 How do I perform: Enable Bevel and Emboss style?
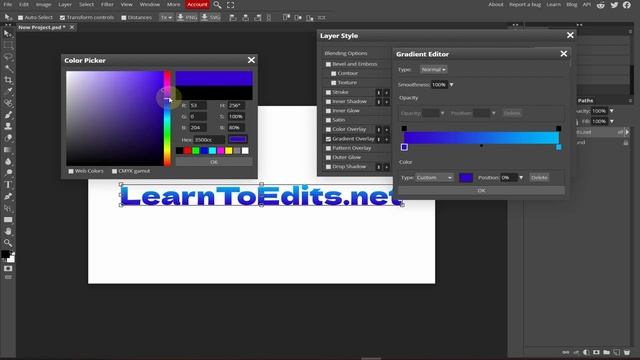[x=328, y=64]
